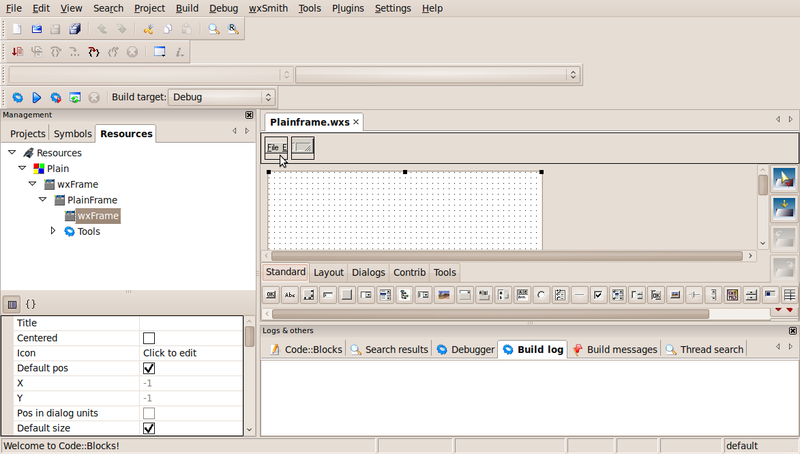Switch to the Symbols tab
This screenshot has height=454, width=800.
pos(72,134)
